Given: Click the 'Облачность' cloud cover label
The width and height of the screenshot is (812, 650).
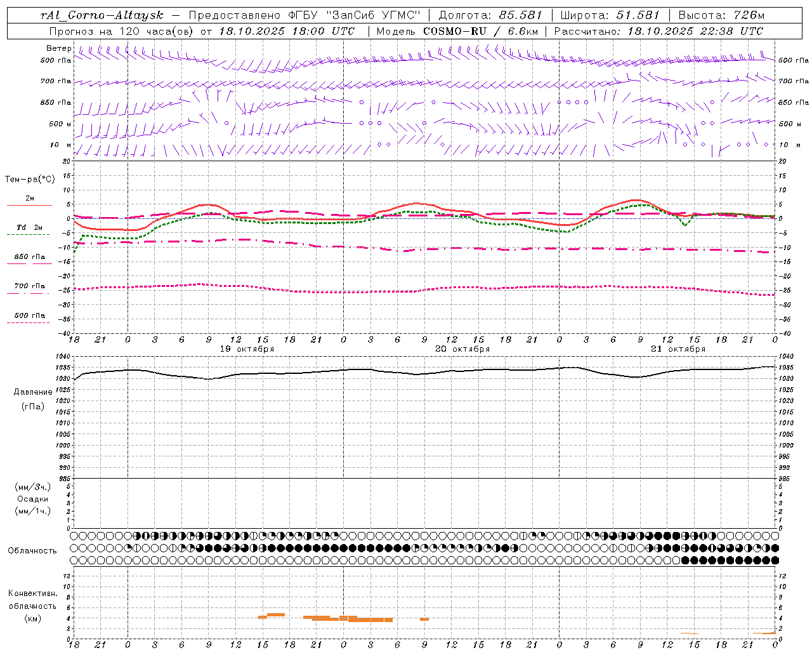Looking at the screenshot, I should pos(32,551).
